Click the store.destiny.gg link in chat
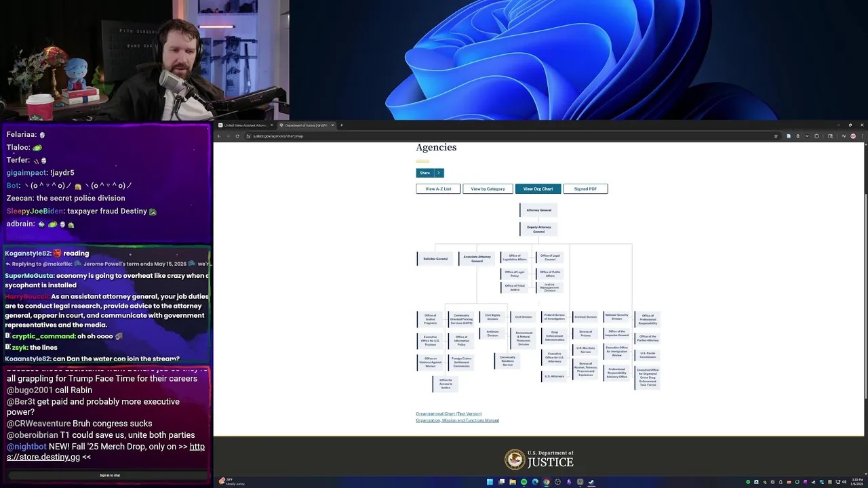 (105, 451)
